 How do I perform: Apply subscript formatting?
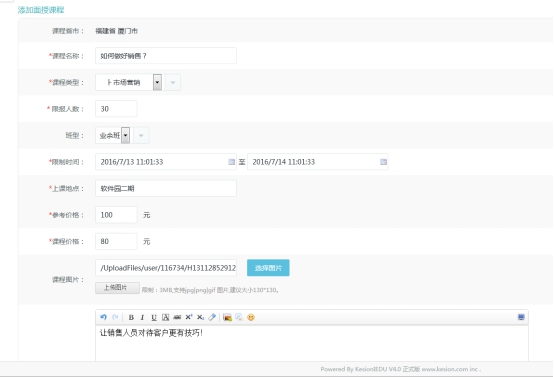click(200, 317)
